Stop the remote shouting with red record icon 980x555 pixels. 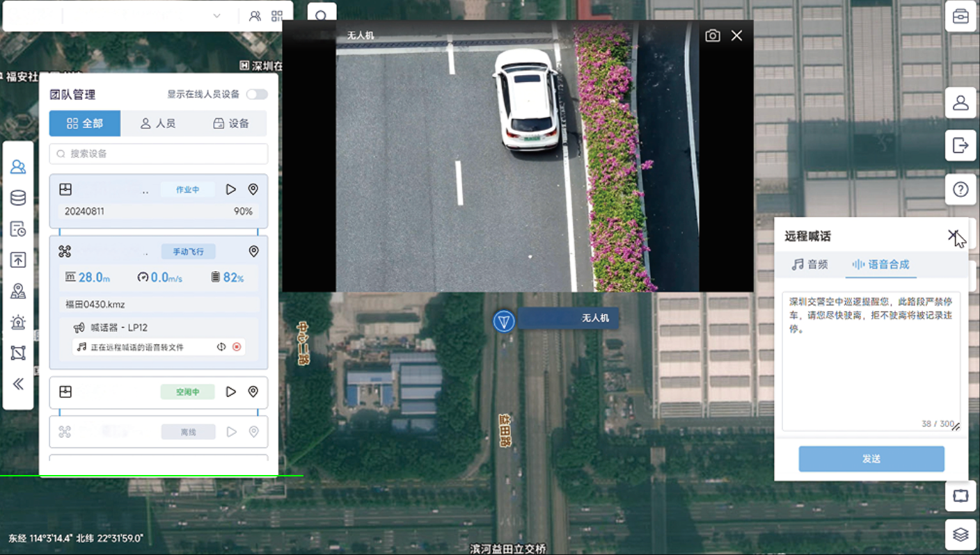237,347
